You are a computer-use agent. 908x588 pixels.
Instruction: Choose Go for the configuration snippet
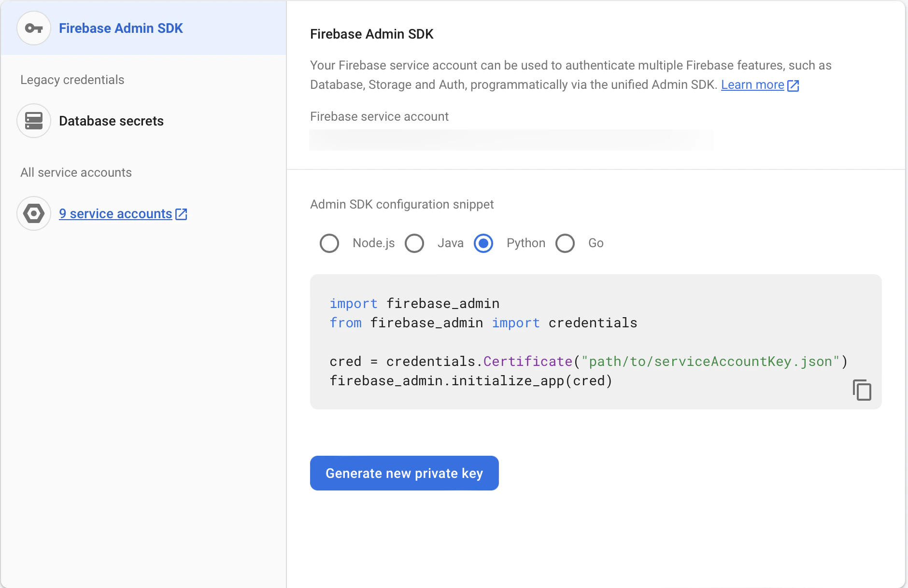click(564, 243)
